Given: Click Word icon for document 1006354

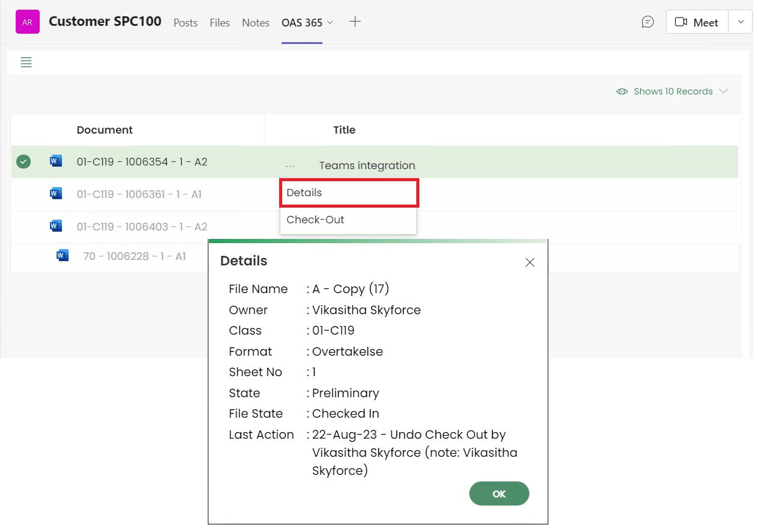Looking at the screenshot, I should point(56,161).
